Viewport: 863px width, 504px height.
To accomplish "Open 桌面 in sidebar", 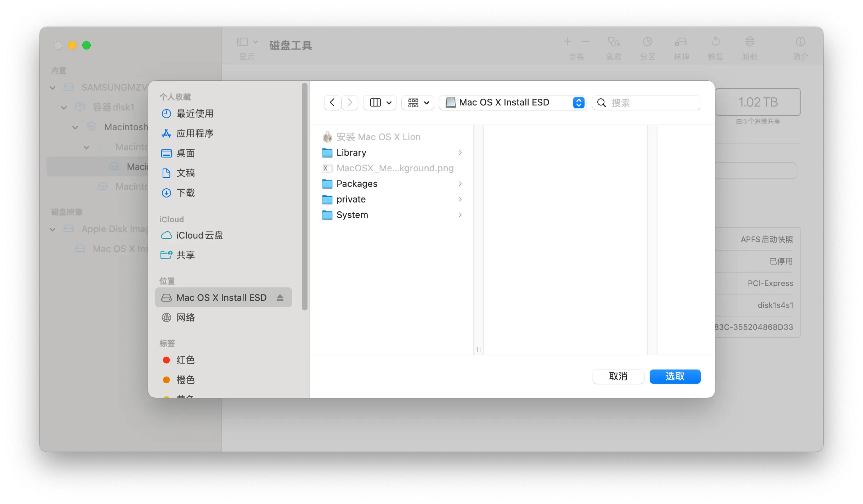I will coord(223,153).
